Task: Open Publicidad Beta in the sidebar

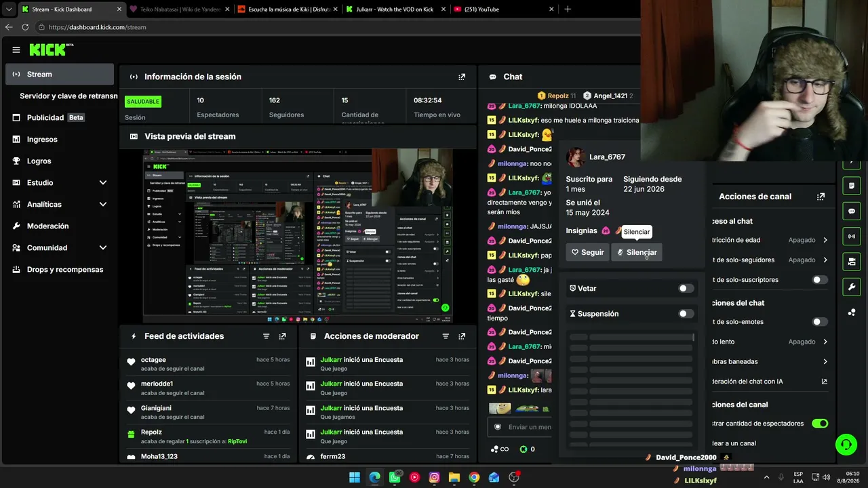Action: [60, 118]
